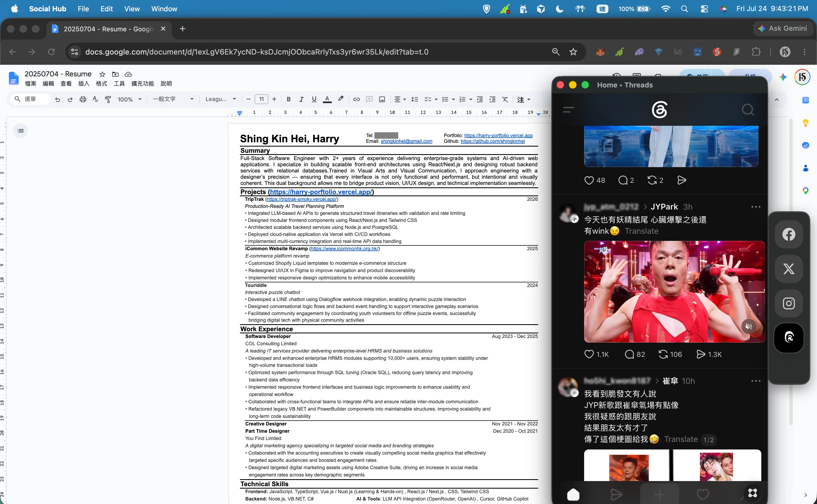
Task: Insert link using chain icon
Action: coord(356,99)
